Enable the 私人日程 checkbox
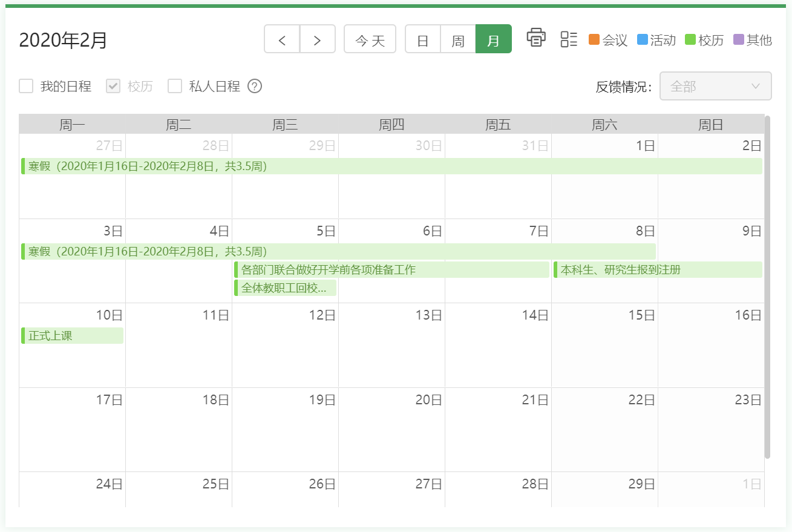The height and width of the screenshot is (532, 792). click(x=175, y=86)
